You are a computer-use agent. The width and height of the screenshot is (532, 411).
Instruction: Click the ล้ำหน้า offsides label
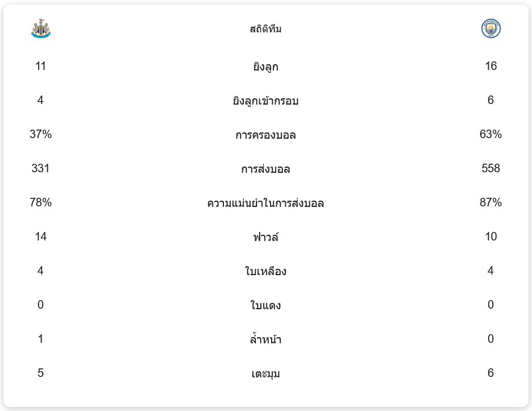[x=265, y=340]
